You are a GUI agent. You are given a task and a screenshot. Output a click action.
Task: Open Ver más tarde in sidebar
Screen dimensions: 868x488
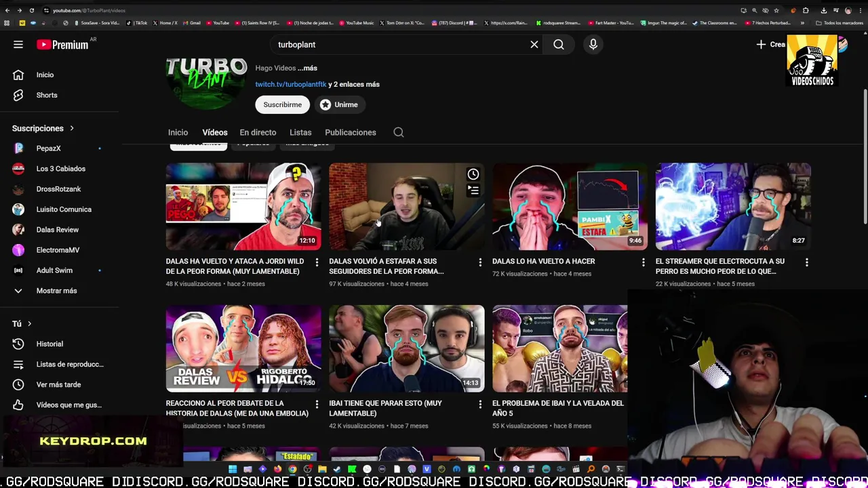tap(58, 384)
